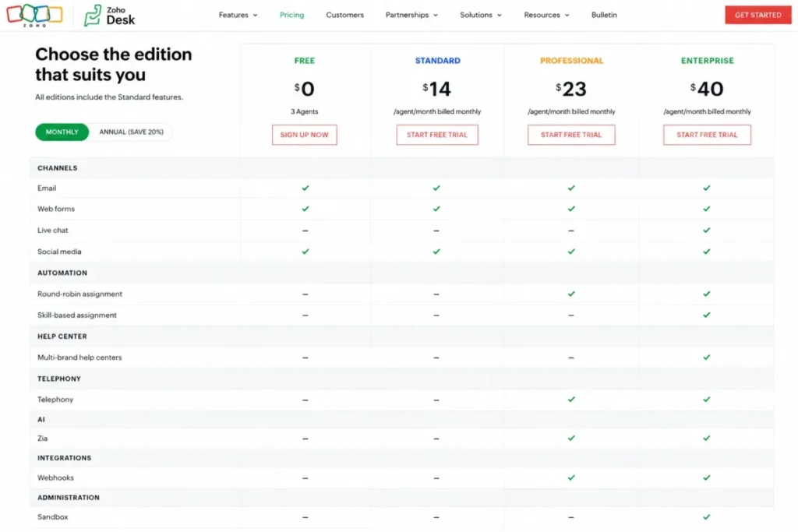This screenshot has height=532, width=798.
Task: Click Web forms checkmark under Standard
Action: (436, 209)
